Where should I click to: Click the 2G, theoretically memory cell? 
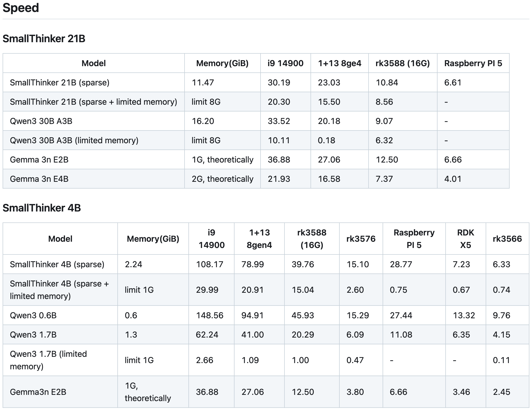222,179
